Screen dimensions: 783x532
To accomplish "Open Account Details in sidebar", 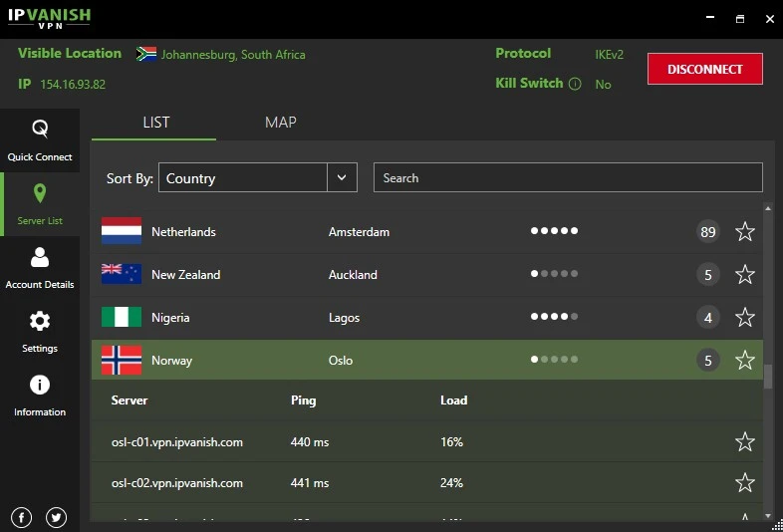I will click(x=40, y=267).
